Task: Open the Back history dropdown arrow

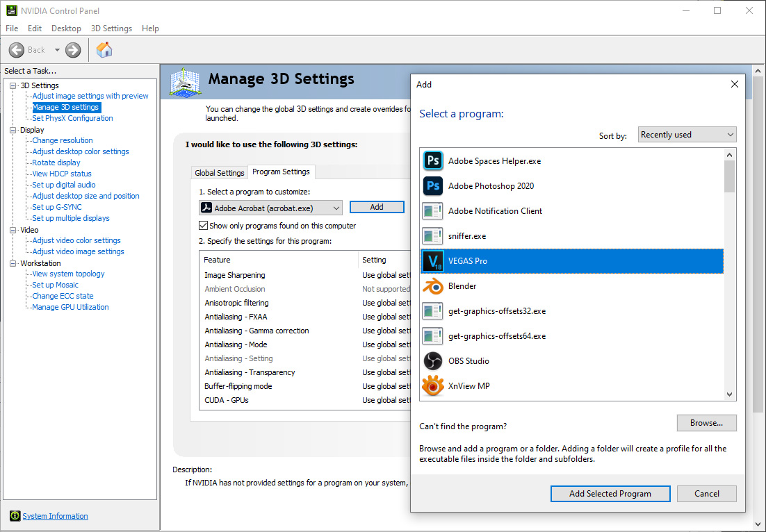Action: [57, 50]
